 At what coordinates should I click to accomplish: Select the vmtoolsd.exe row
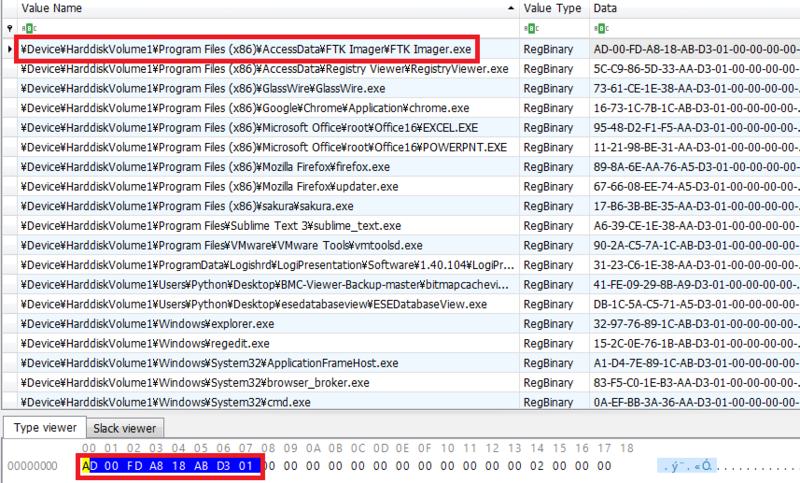401,245
